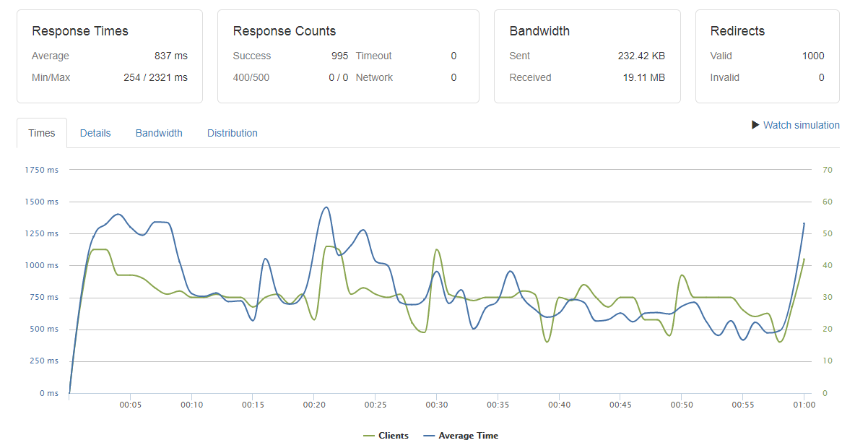Switch to the Details tab
The height and width of the screenshot is (448, 868).
pos(95,133)
